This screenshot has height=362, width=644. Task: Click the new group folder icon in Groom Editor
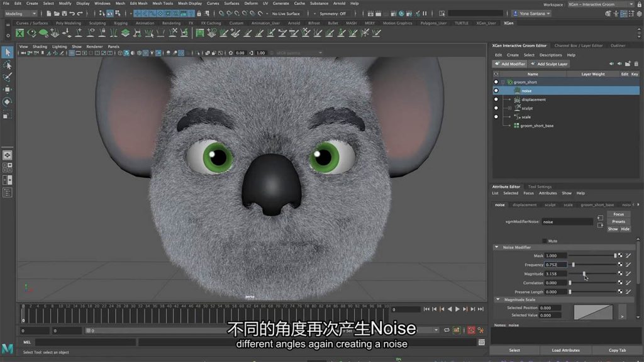coord(628,64)
